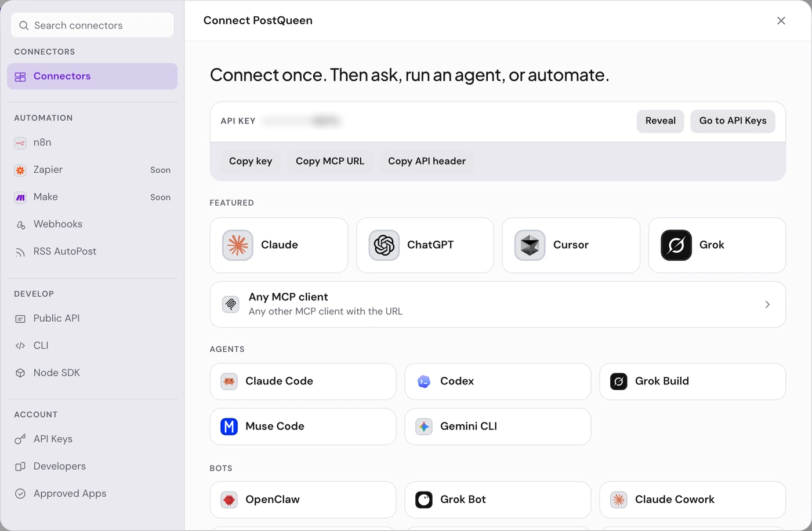
Task: Click the OpenClaw red icon
Action: [229, 500]
